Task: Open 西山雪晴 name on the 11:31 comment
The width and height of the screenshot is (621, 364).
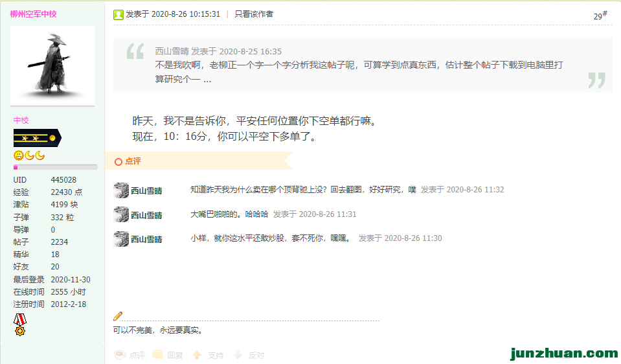Action: (146, 216)
